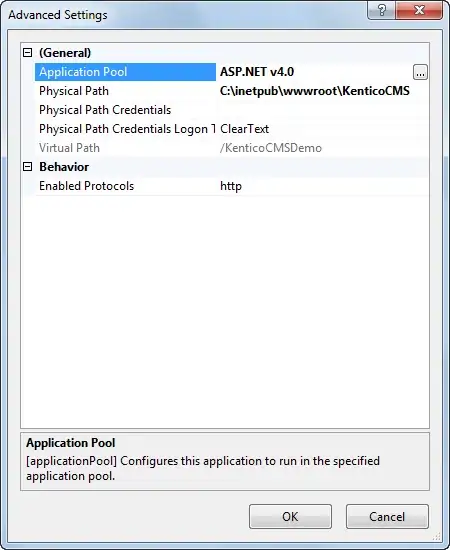Screen dimensions: 450x550
Task: Click the help question mark button
Action: 382,10
